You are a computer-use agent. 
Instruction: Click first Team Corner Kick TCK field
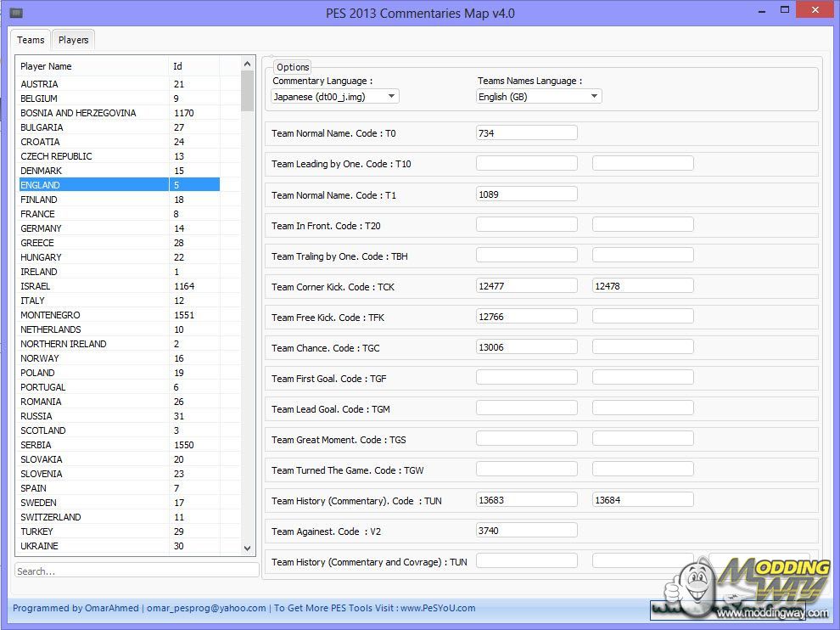[526, 286]
